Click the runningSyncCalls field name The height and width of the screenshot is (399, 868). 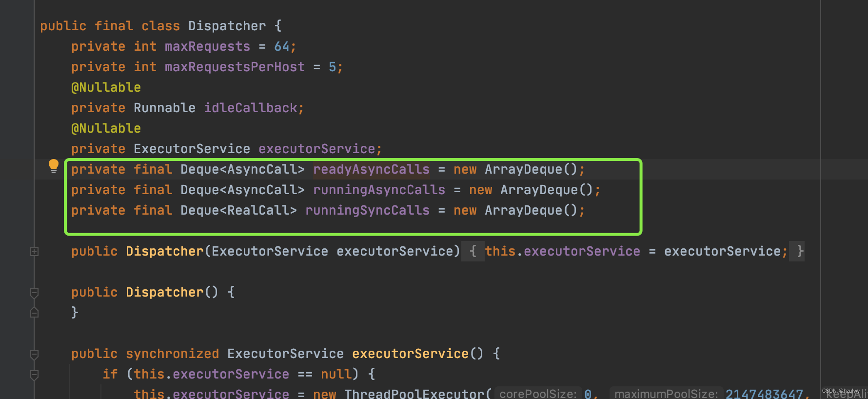[367, 210]
